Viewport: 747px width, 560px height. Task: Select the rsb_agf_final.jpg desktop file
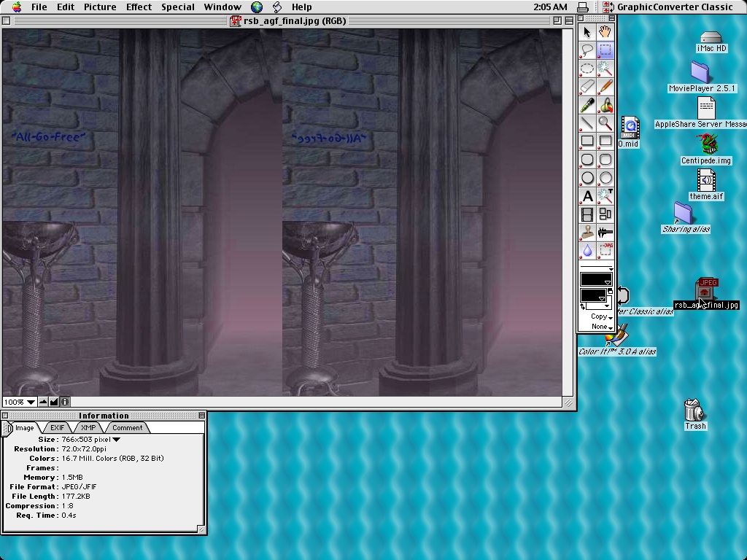tap(706, 293)
